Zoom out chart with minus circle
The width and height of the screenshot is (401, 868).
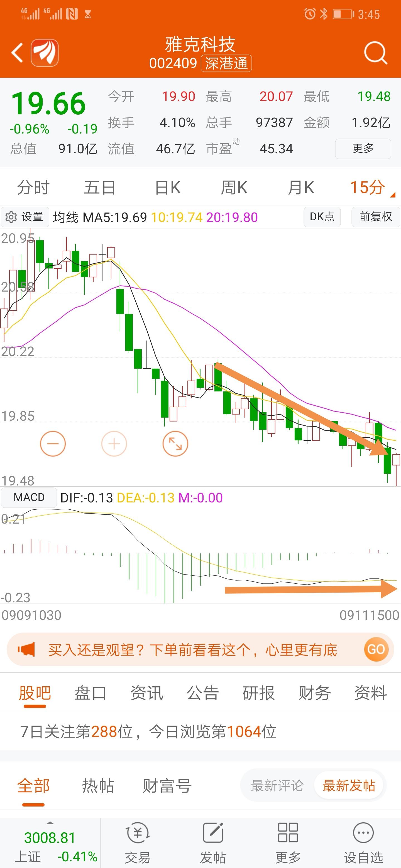pos(53,443)
